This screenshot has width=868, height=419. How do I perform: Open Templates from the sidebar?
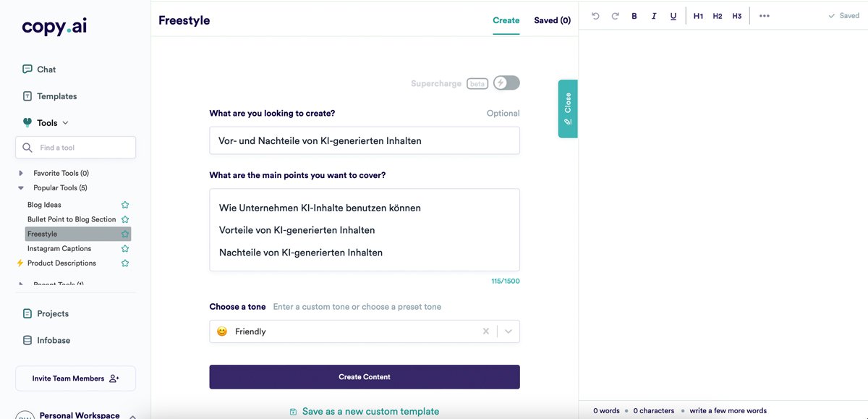tap(56, 96)
